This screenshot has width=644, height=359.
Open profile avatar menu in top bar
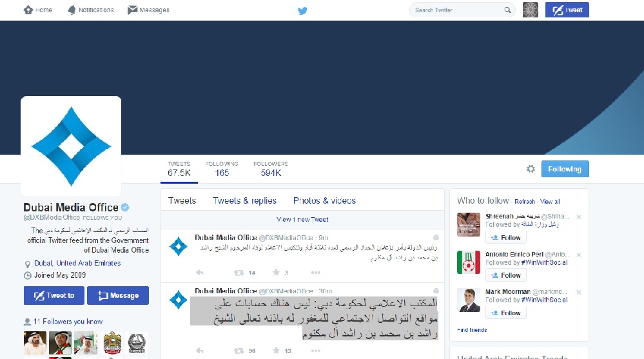point(530,10)
